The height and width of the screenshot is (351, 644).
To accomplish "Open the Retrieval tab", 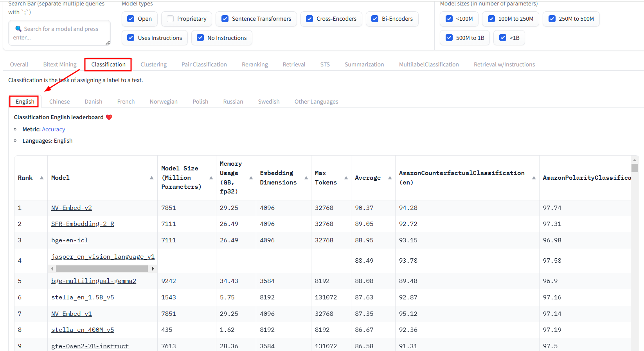I will (x=294, y=64).
